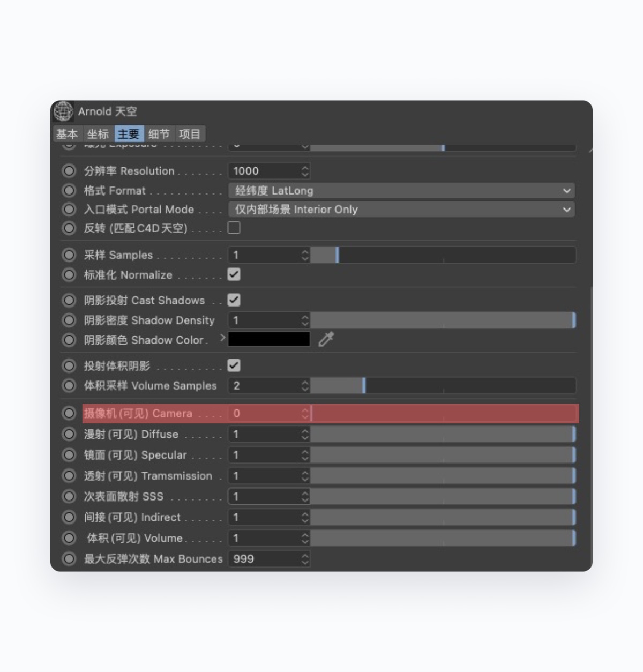Expand the Shadow Color disclosure arrow

point(222,338)
